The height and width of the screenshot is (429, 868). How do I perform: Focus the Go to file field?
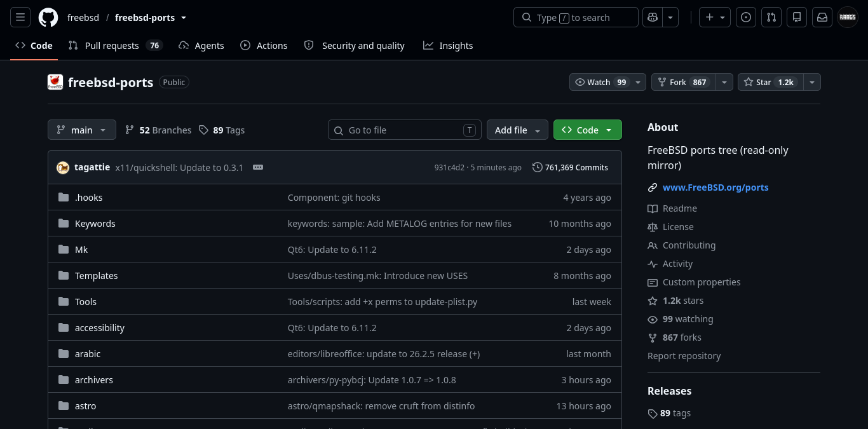coord(405,130)
